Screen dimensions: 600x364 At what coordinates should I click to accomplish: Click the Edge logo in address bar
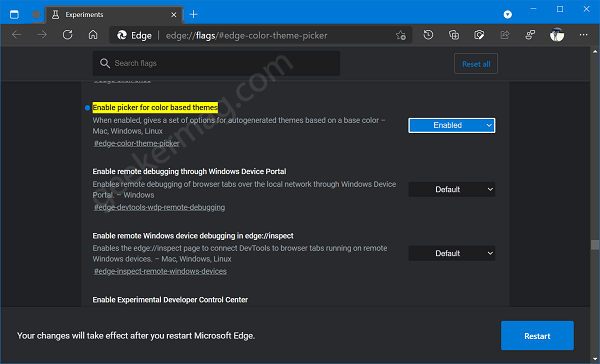click(x=122, y=35)
